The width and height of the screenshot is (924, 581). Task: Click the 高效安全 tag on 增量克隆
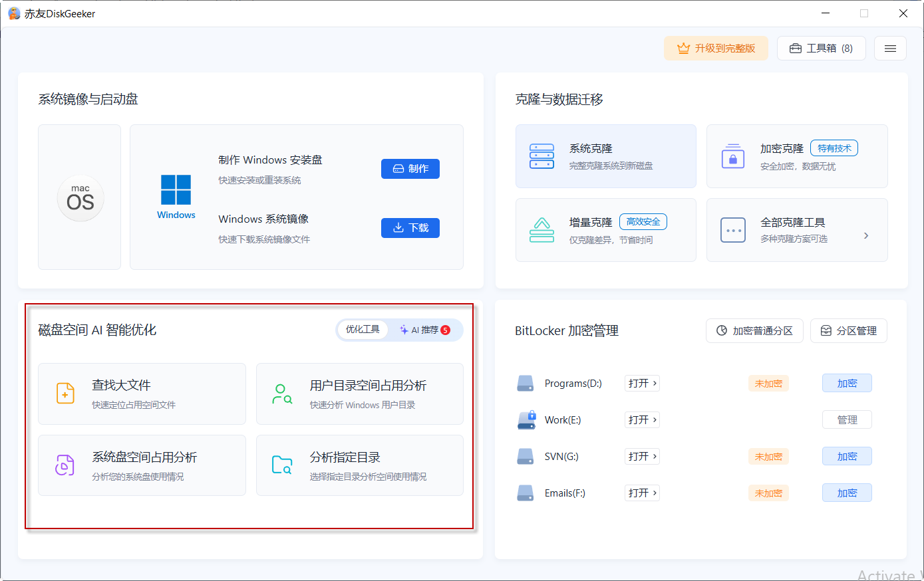[643, 222]
